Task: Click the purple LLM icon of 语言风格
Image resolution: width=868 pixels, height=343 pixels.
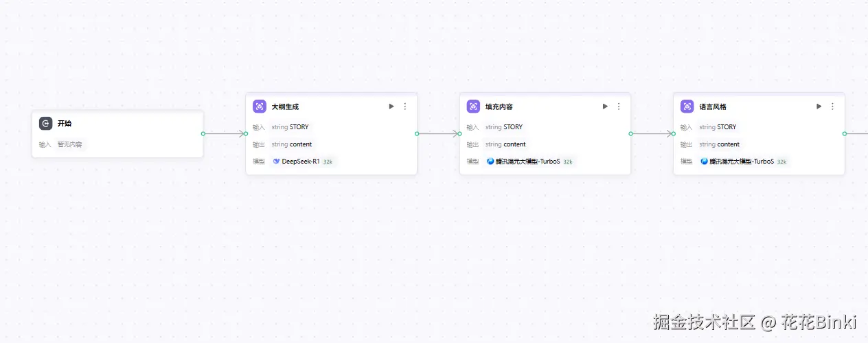Action: coord(687,107)
